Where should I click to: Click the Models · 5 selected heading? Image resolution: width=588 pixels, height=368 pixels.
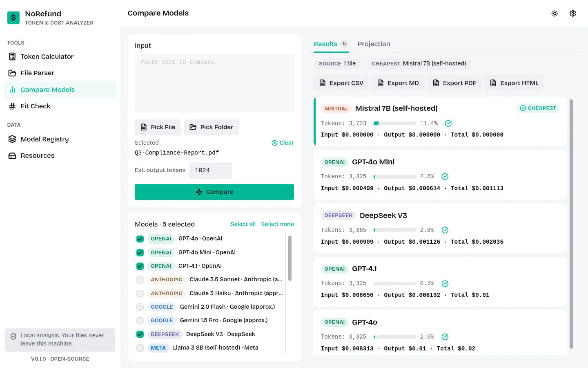165,224
